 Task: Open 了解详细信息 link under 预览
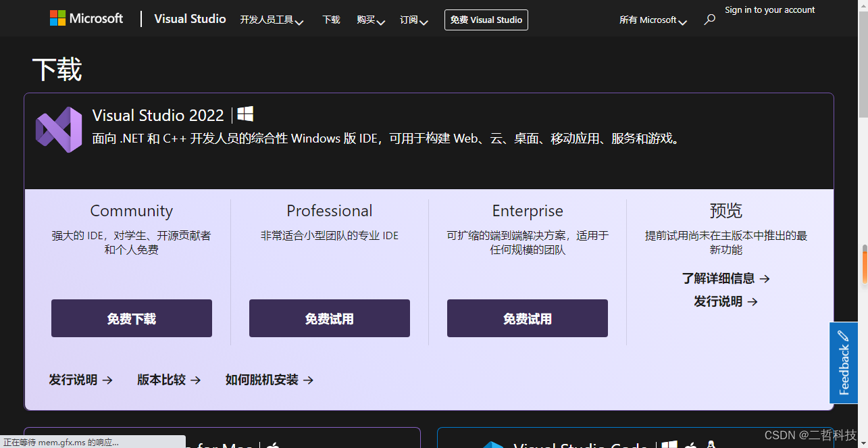pyautogui.click(x=726, y=278)
